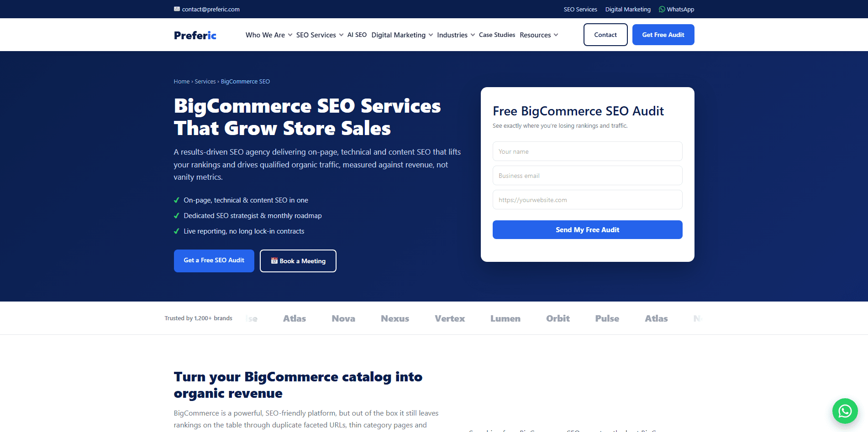Click 'Live reporting, no long lock-in contracts' text
The image size is (868, 432).
pyautogui.click(x=244, y=231)
